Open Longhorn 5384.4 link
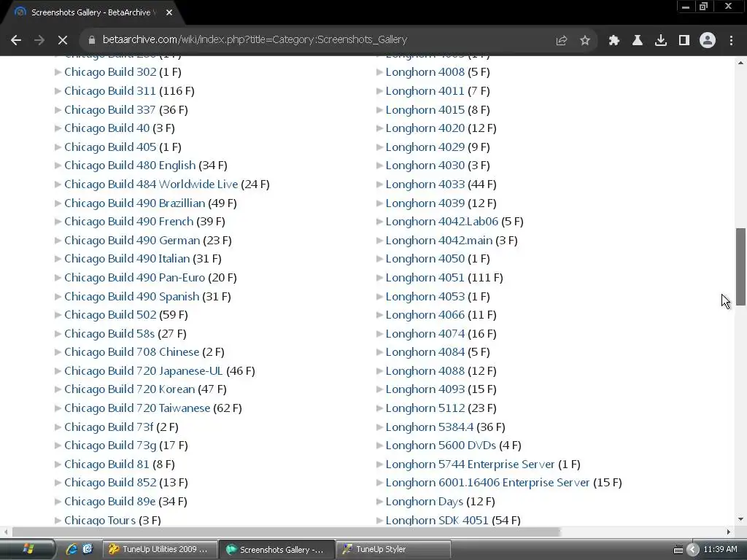 click(430, 427)
